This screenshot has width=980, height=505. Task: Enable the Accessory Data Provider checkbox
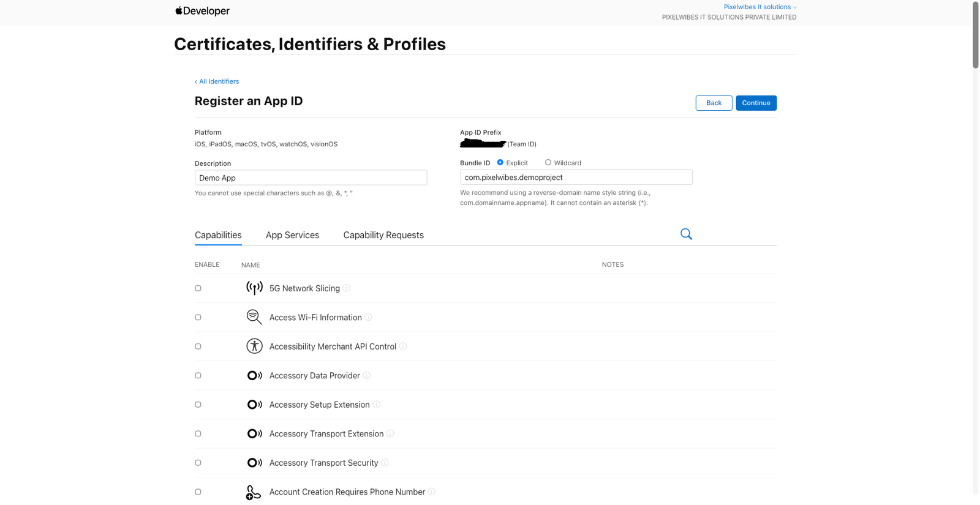(198, 375)
